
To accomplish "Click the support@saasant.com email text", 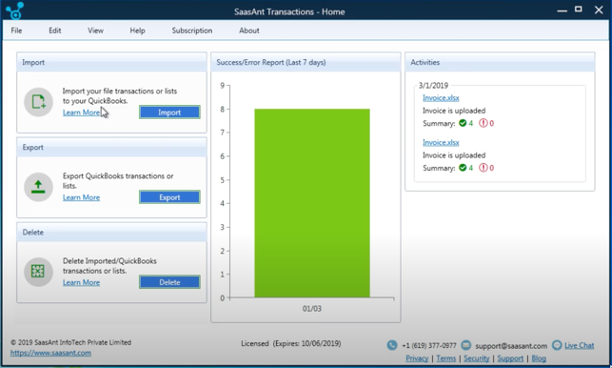I will point(511,346).
